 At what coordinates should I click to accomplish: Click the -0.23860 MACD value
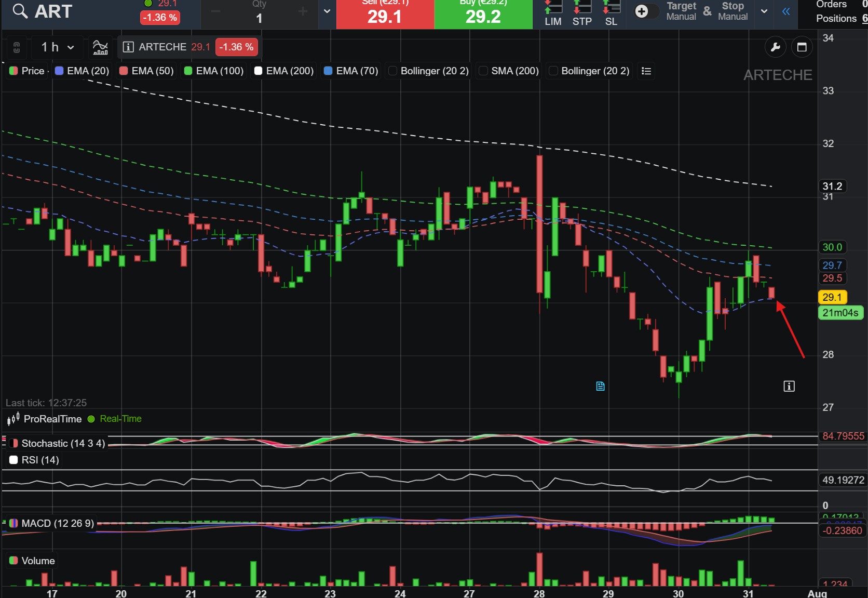(842, 530)
